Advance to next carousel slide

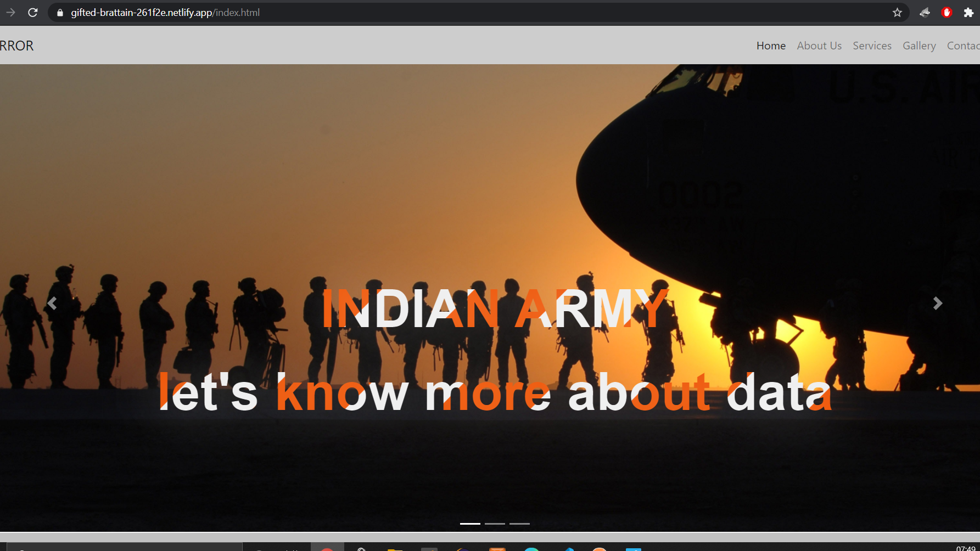pos(938,303)
